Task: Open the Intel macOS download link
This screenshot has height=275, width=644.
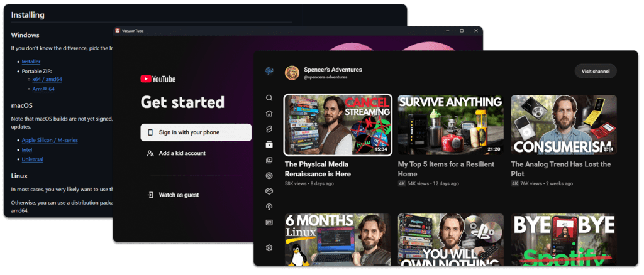Action: (x=27, y=150)
